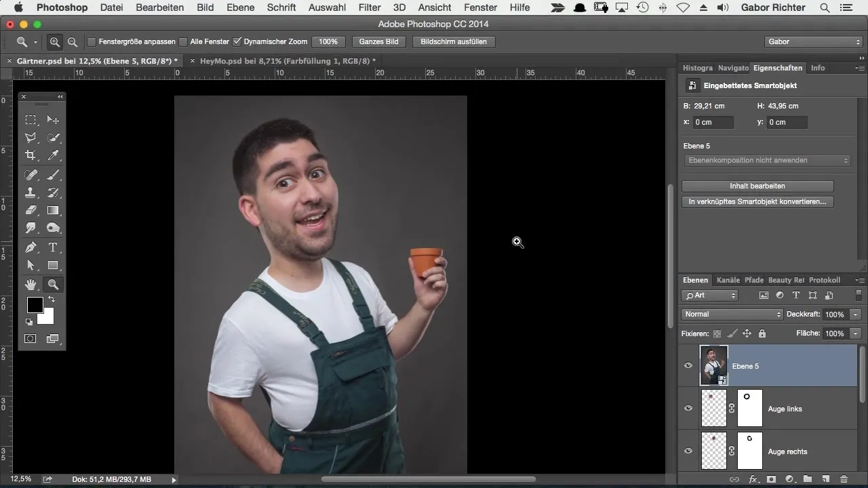Select the Polygonal Lasso tool
This screenshot has height=488, width=868.
pyautogui.click(x=31, y=138)
